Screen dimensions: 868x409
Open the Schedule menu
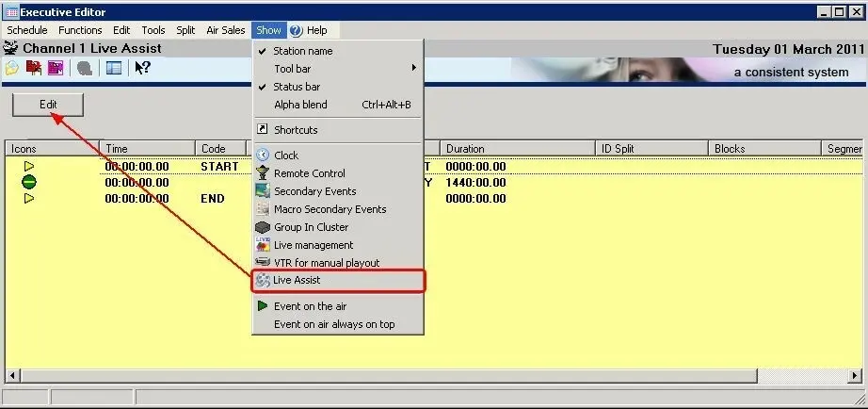[x=26, y=30]
